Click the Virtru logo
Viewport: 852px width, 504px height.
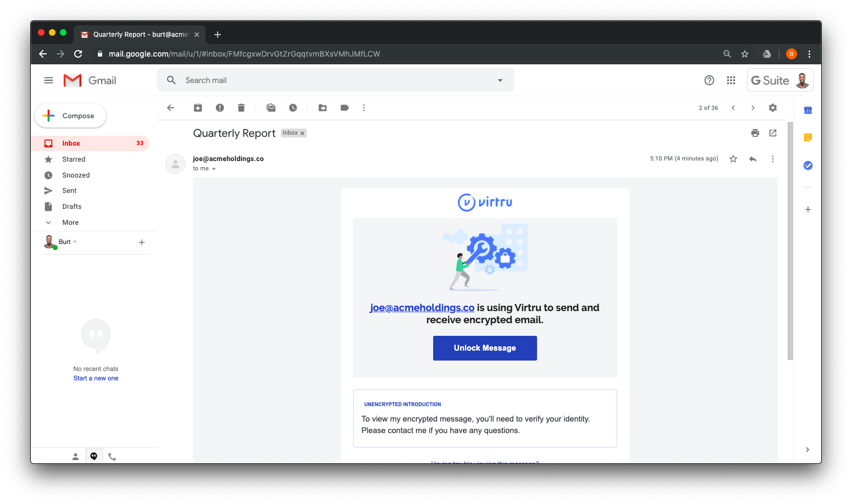click(485, 202)
